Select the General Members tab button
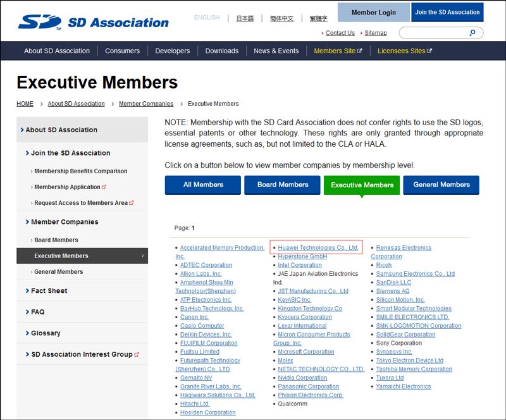The height and width of the screenshot is (420, 506). (441, 185)
